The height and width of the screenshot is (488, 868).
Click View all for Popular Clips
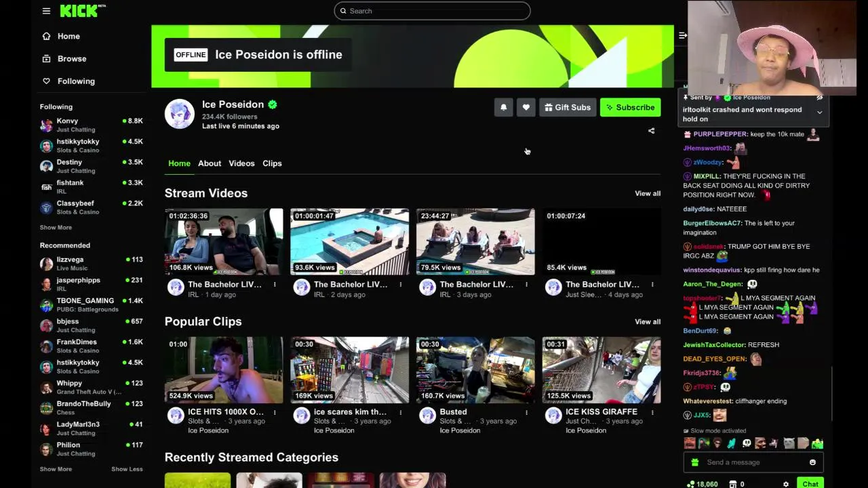pyautogui.click(x=648, y=321)
